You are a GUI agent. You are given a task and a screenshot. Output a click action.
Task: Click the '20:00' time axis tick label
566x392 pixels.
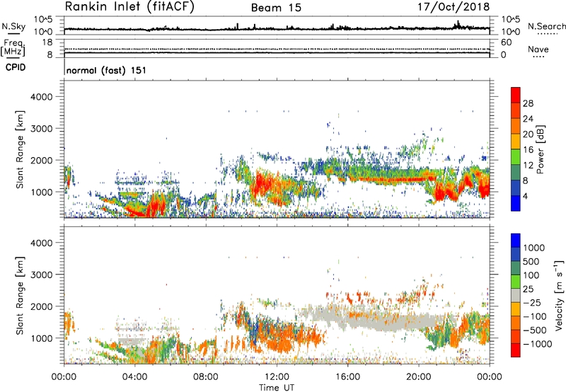coord(419,377)
